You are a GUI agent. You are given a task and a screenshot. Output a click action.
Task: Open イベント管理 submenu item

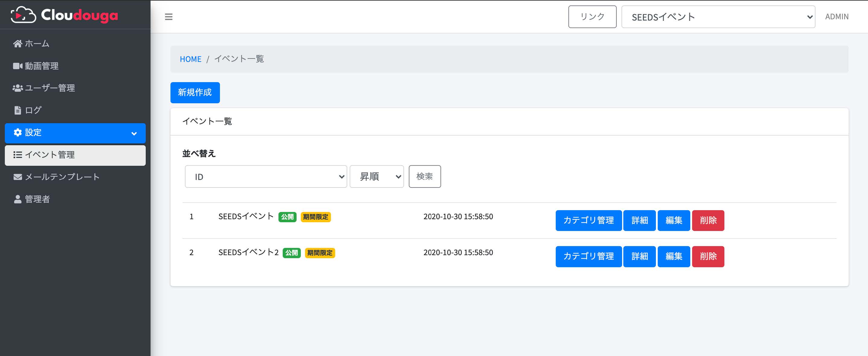75,155
